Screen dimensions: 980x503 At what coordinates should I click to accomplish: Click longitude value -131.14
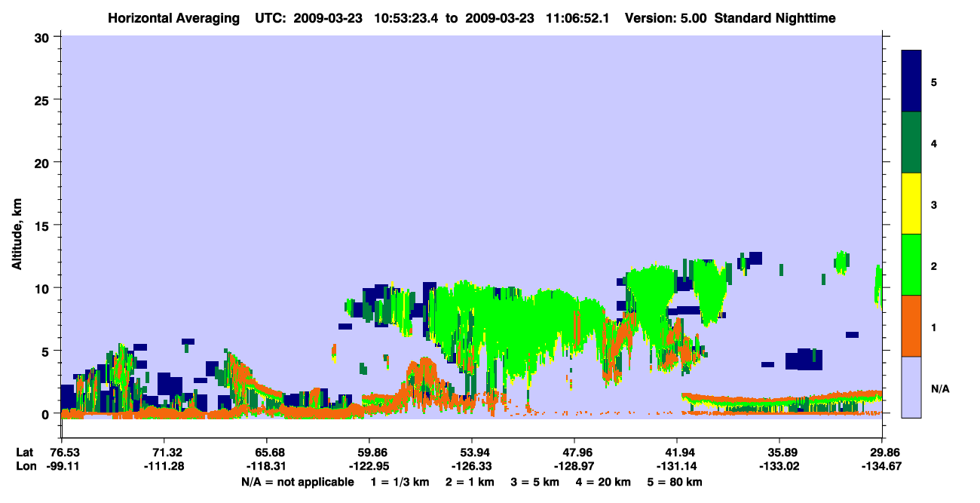tap(677, 466)
